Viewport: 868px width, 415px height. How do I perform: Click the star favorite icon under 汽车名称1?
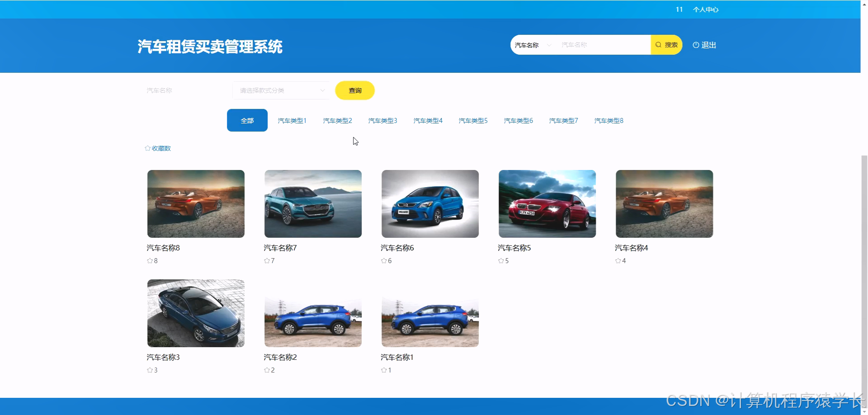click(383, 370)
